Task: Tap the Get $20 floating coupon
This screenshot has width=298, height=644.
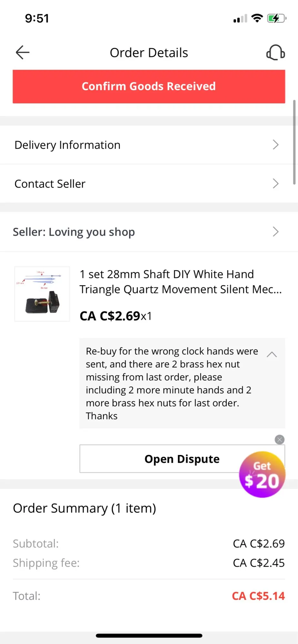Action: [262, 475]
